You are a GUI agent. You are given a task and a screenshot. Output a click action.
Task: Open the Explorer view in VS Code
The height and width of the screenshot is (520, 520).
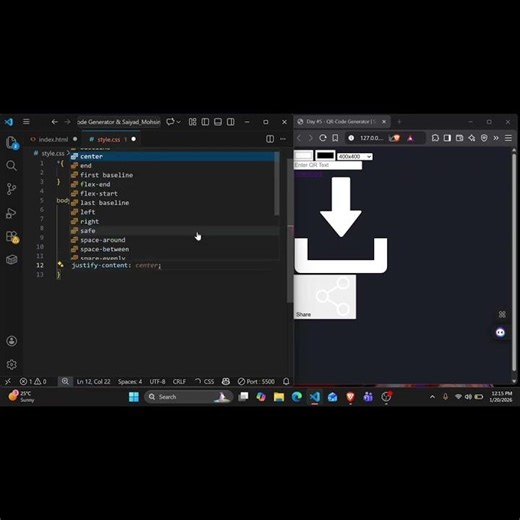point(12,143)
